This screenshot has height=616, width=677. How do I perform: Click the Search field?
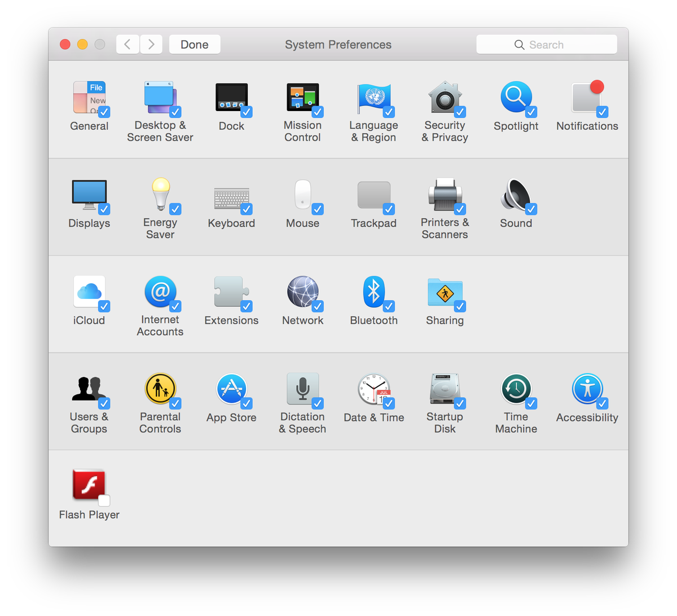547,45
